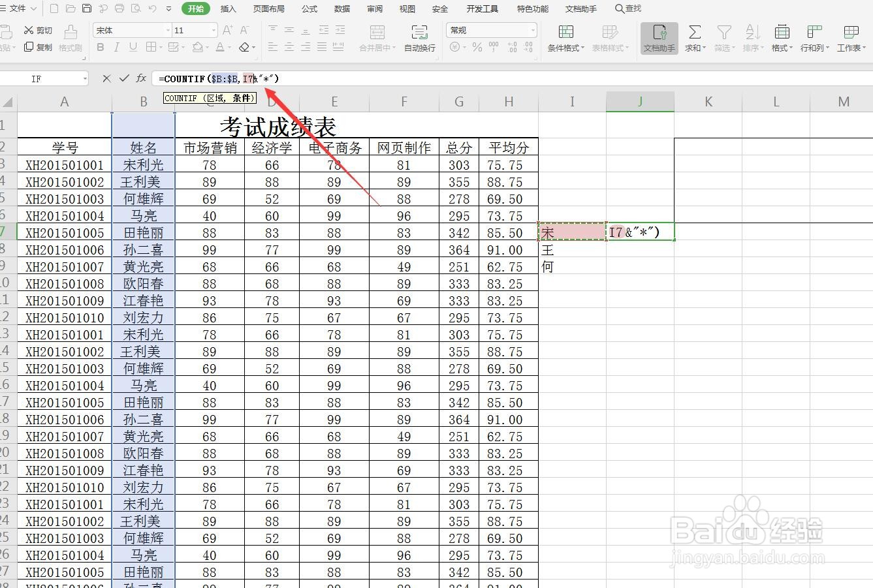This screenshot has height=588, width=873.
Task: Toggle bold formatting on selected cell
Action: point(100,47)
